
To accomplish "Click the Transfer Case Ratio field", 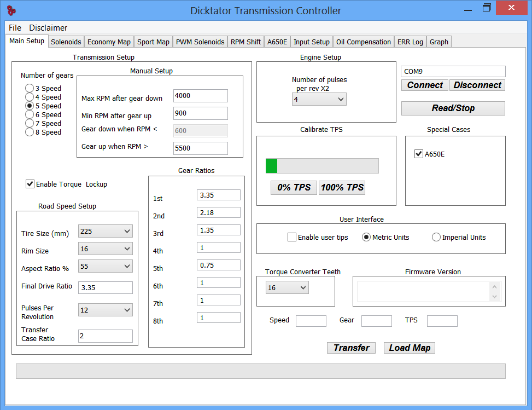I will click(x=105, y=336).
